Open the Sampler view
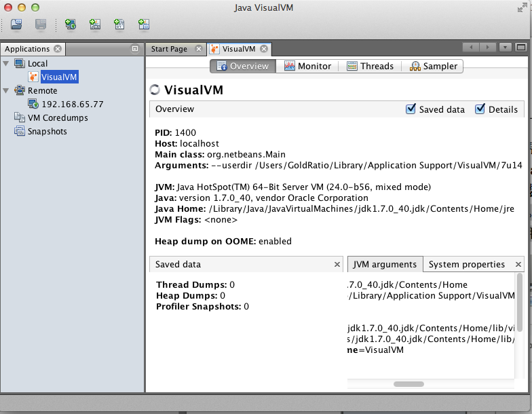Viewport: 532px width, 414px height. point(433,67)
